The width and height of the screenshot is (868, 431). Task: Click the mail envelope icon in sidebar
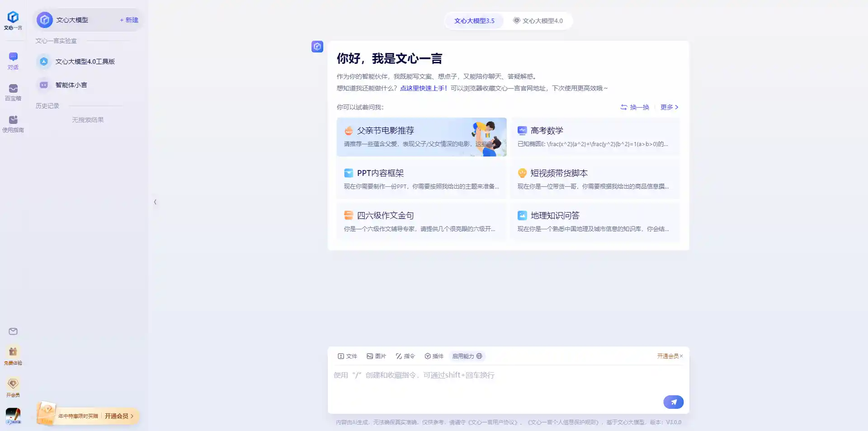(13, 332)
